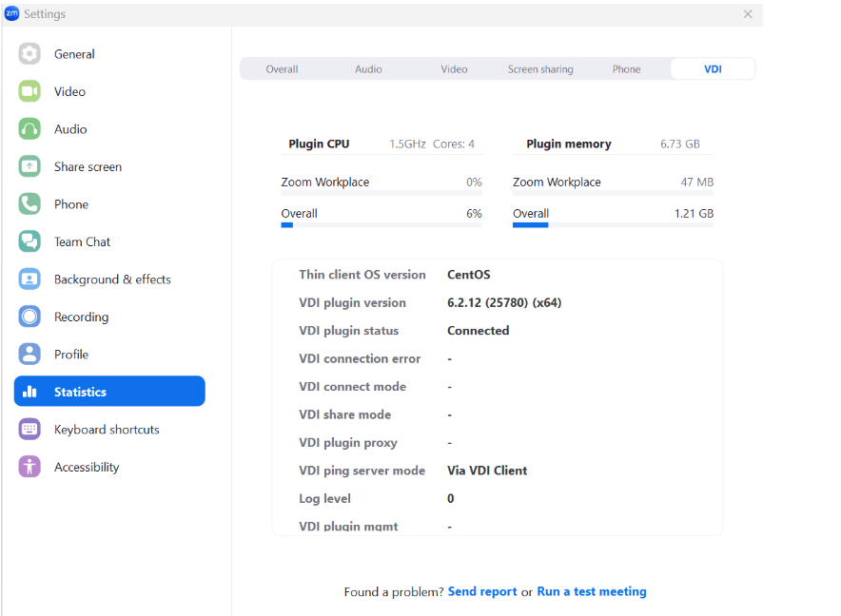Viewport: 841px width, 616px height.
Task: Click the VDI plugin version label
Action: (352, 302)
